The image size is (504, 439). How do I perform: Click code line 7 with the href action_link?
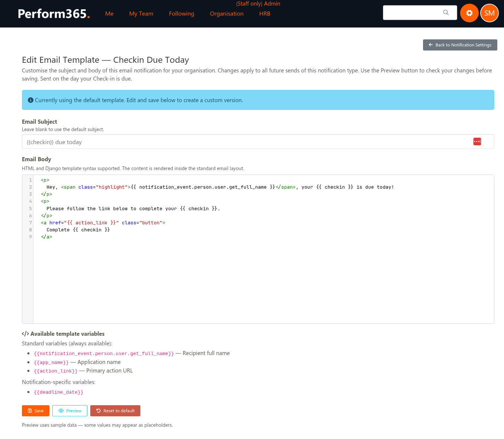tap(103, 223)
